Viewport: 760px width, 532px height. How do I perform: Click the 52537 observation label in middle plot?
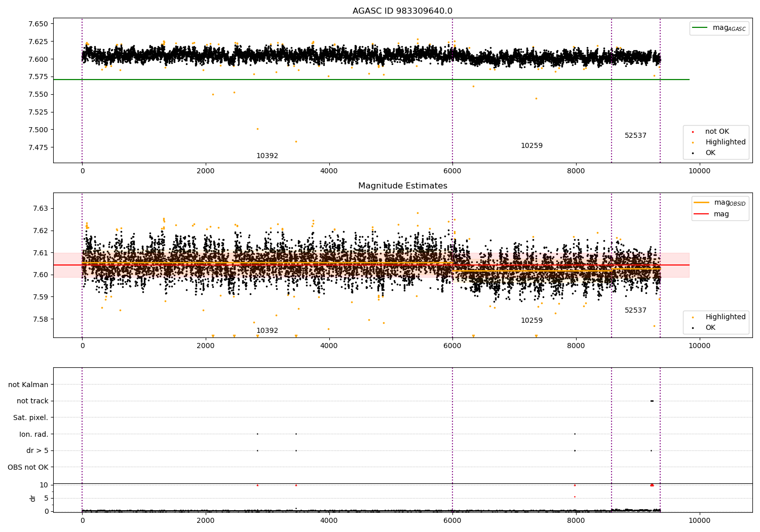point(635,311)
